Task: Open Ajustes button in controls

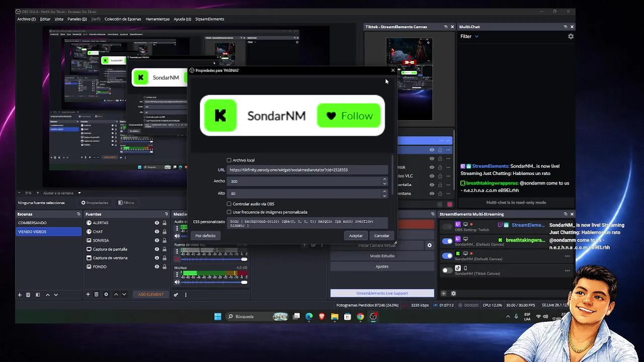Action: tap(382, 266)
